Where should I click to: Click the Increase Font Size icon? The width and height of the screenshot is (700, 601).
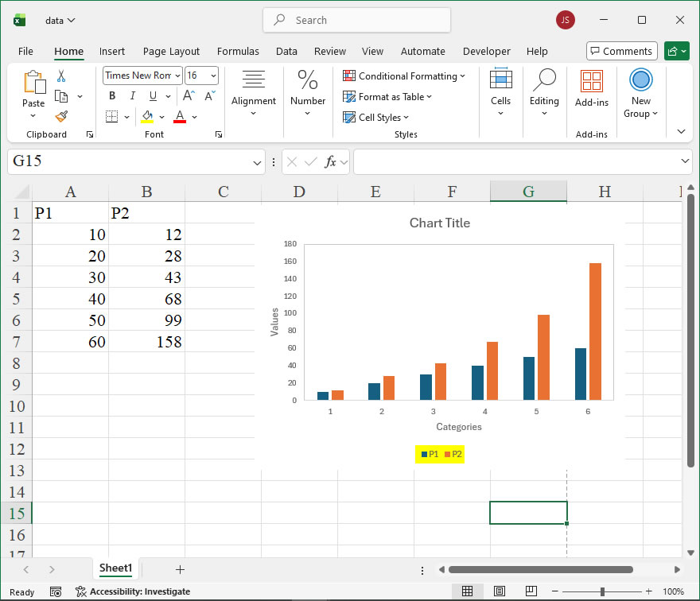(x=189, y=96)
